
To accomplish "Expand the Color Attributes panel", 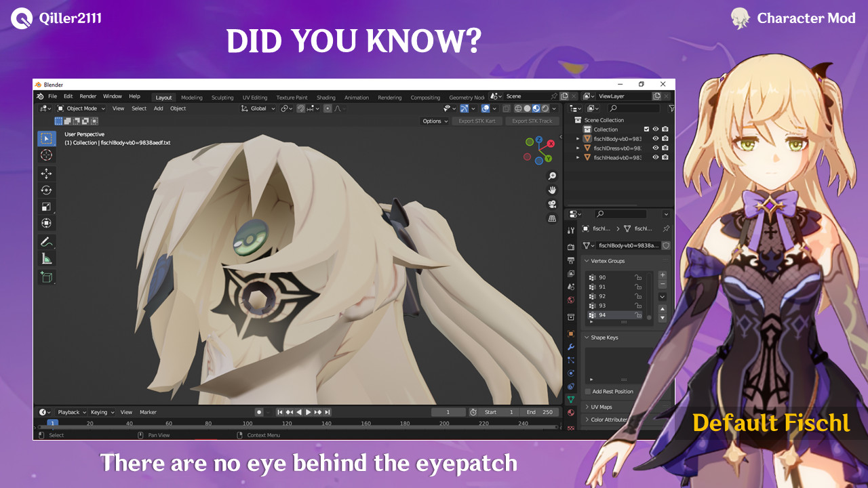I will (587, 420).
